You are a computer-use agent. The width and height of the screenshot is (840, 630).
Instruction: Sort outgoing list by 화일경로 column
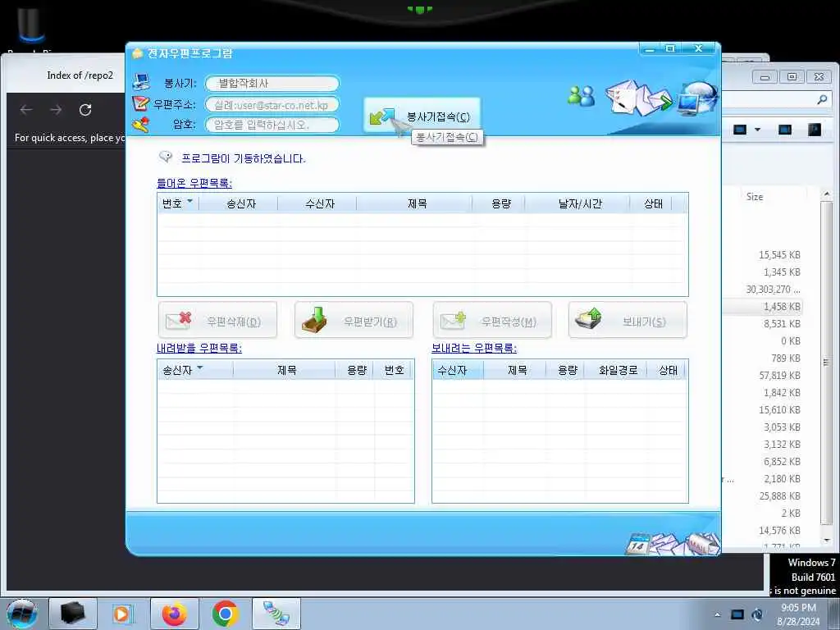(x=615, y=370)
